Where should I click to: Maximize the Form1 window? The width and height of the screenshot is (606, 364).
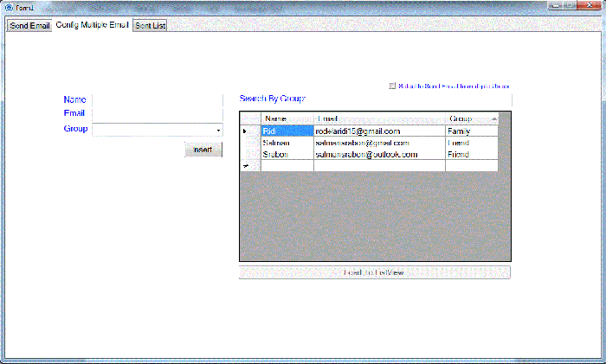[570, 5]
